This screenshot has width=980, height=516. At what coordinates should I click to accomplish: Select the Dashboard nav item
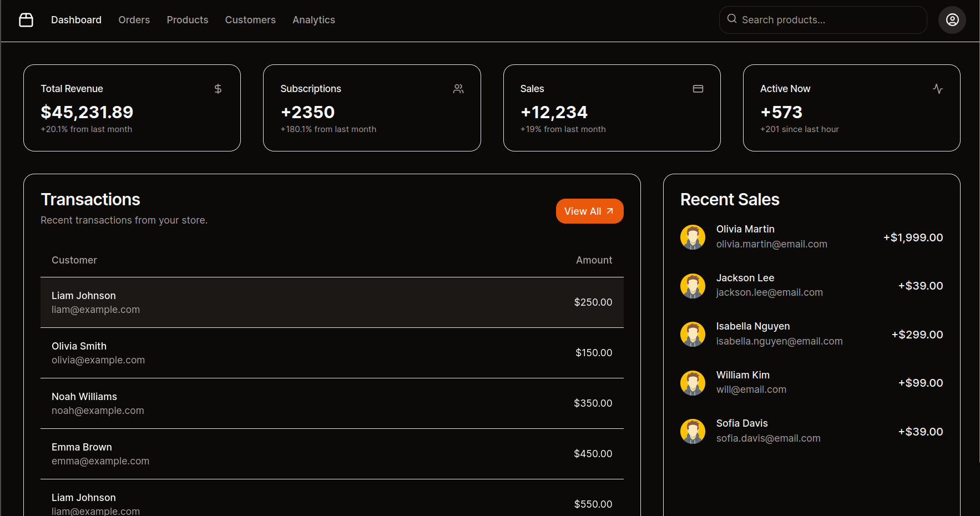[76, 20]
